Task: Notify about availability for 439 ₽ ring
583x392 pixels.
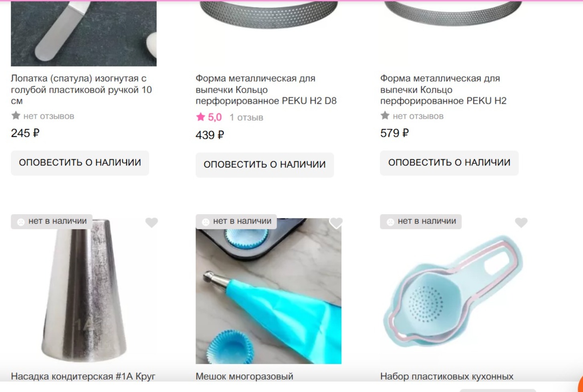Action: point(264,165)
